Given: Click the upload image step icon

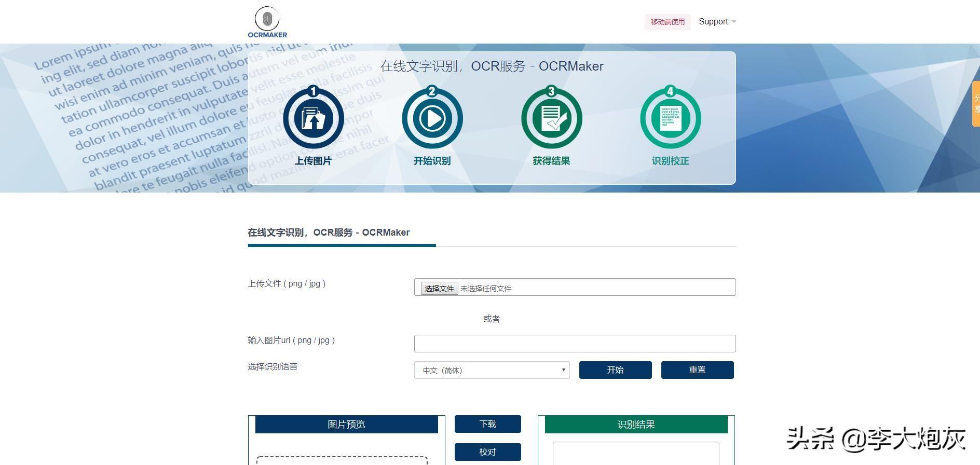Looking at the screenshot, I should pyautogui.click(x=314, y=118).
